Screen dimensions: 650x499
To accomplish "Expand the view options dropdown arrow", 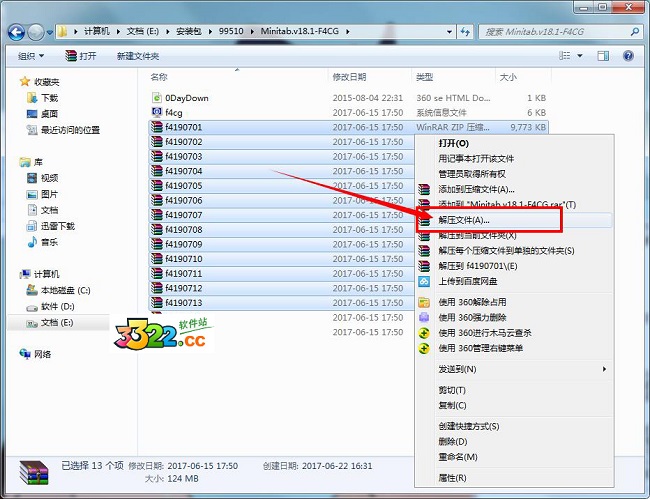I will [x=580, y=56].
